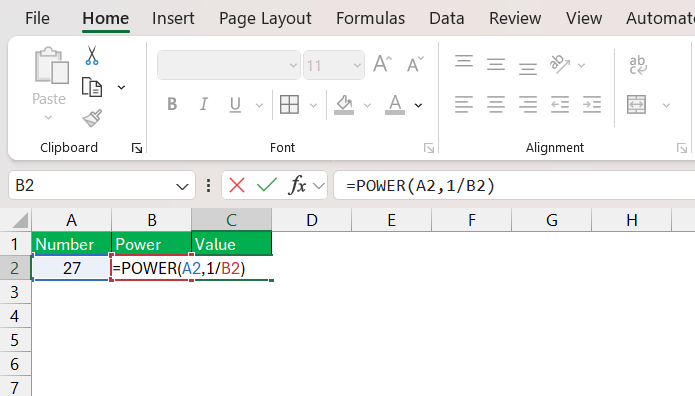This screenshot has width=695, height=396.
Task: Select column D header
Action: [x=312, y=220]
